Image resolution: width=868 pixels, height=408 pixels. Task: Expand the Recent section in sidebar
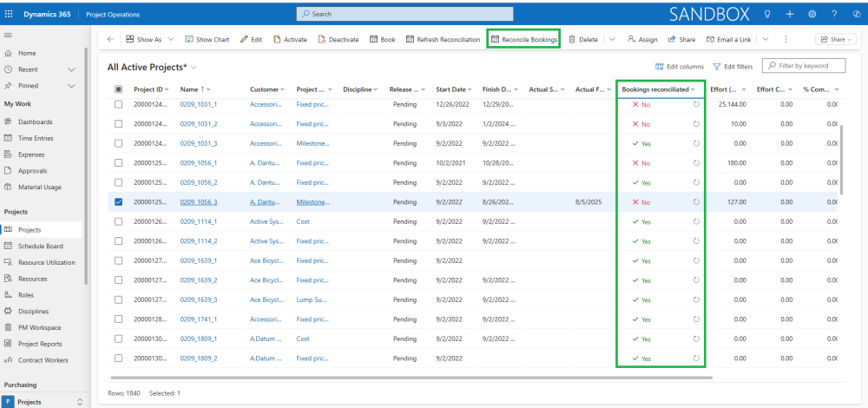click(72, 69)
